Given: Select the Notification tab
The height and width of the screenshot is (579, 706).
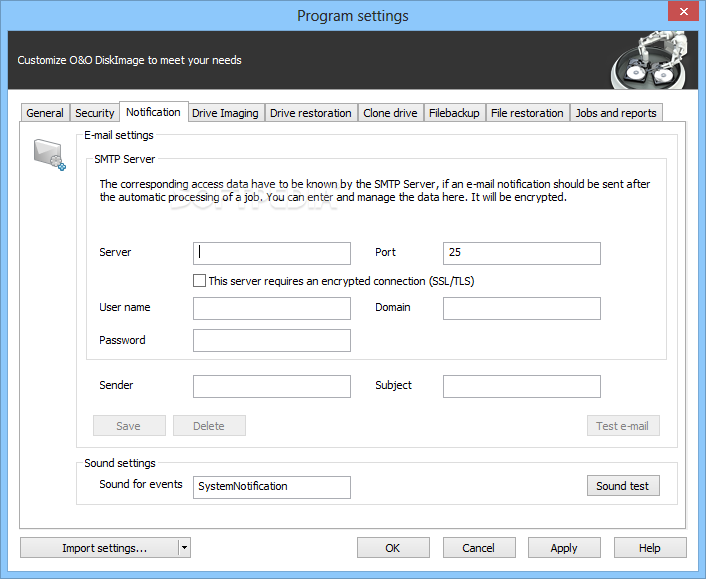Looking at the screenshot, I should (153, 112).
